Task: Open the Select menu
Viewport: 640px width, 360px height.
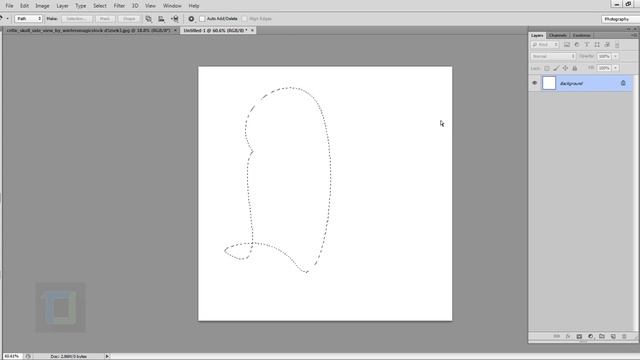Action: click(x=100, y=6)
